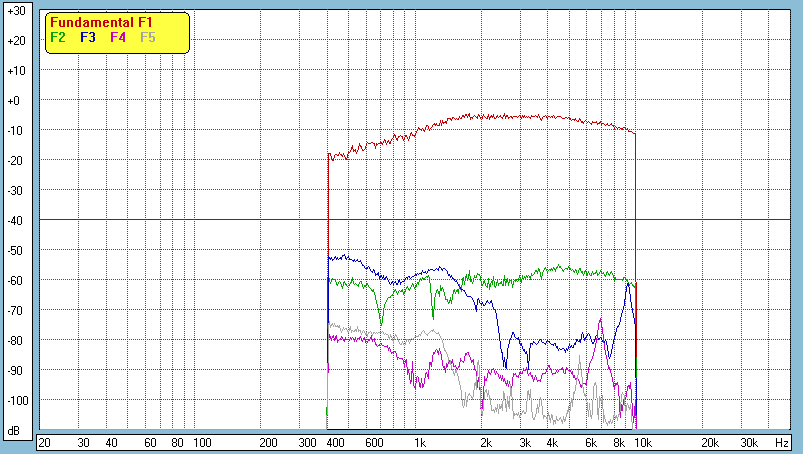This screenshot has height=454, width=803.
Task: Click the 100 Hz frequency label
Action: tap(202, 443)
